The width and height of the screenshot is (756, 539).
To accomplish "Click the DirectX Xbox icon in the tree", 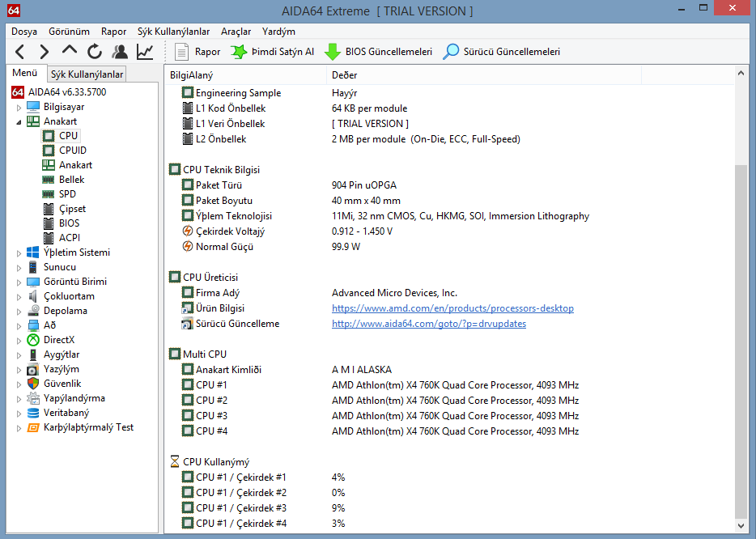I will click(33, 340).
